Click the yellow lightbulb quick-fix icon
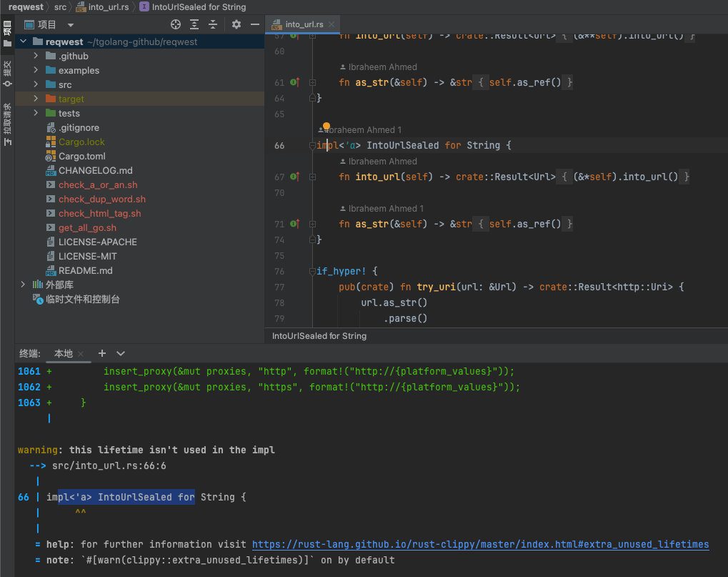Screen dimensions: 728x577 point(326,127)
